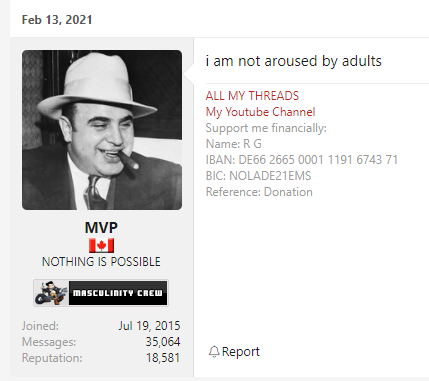Open the user's avatar picture
The height and width of the screenshot is (381, 429).
pos(102,130)
